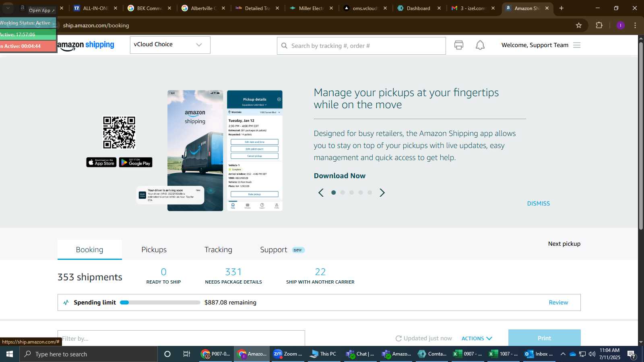Image resolution: width=644 pixels, height=362 pixels.
Task: Open the browser extensions puzzle icon
Action: [599, 25]
